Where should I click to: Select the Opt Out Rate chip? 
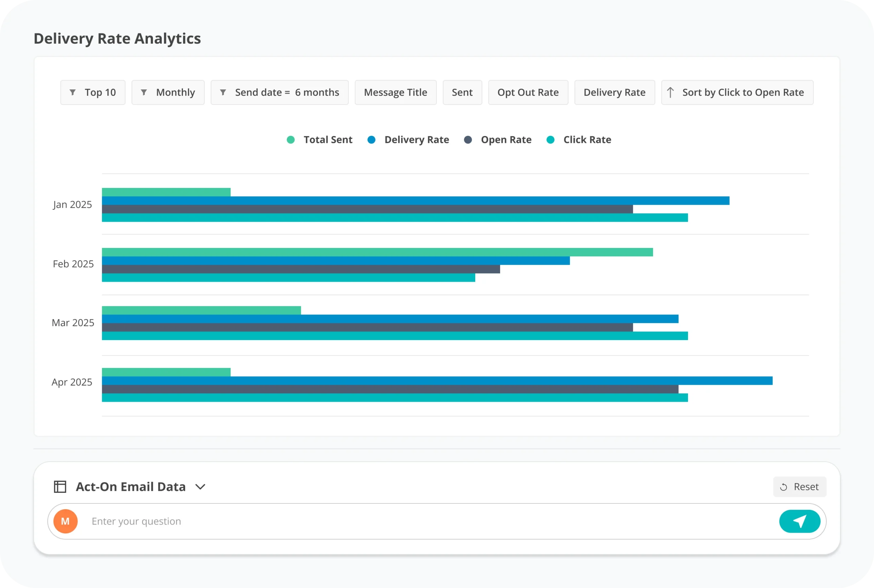pyautogui.click(x=528, y=92)
